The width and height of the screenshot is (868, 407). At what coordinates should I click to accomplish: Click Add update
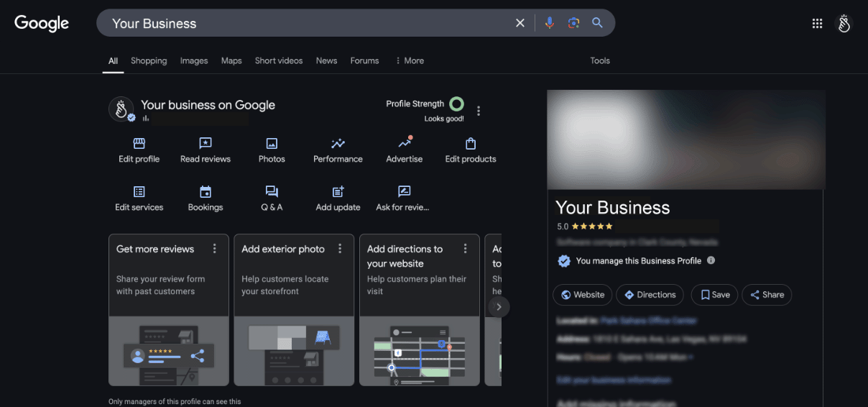coord(338,198)
